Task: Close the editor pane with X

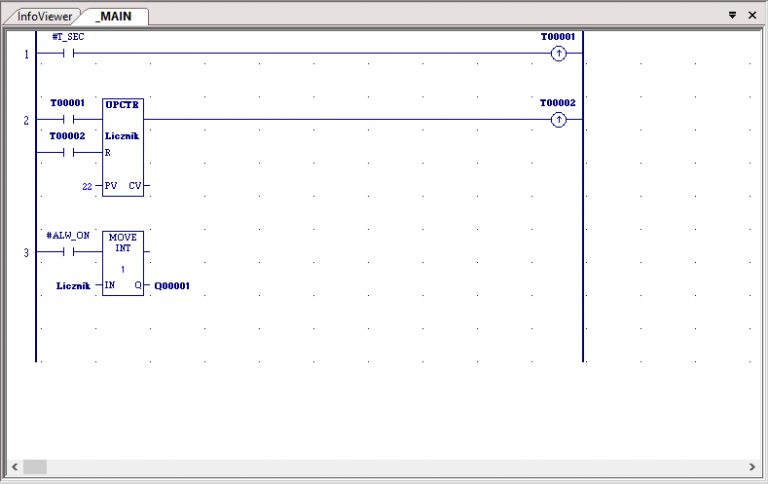Action: [x=752, y=16]
